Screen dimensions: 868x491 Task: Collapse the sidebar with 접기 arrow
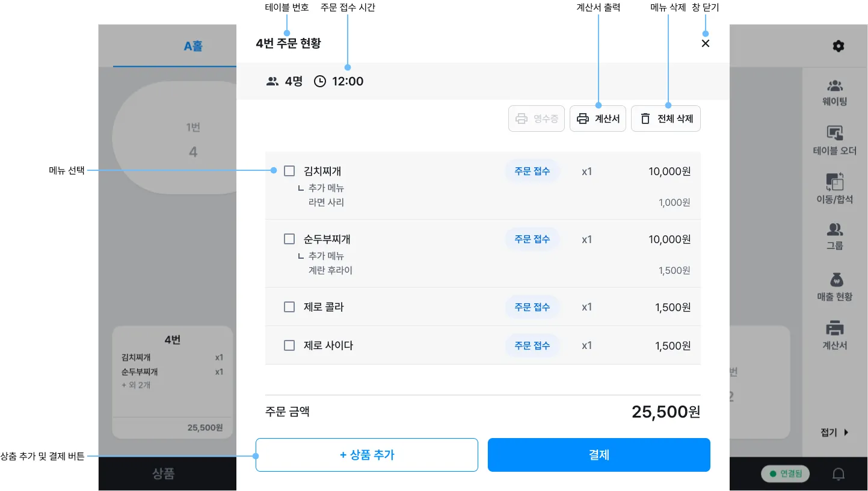834,432
